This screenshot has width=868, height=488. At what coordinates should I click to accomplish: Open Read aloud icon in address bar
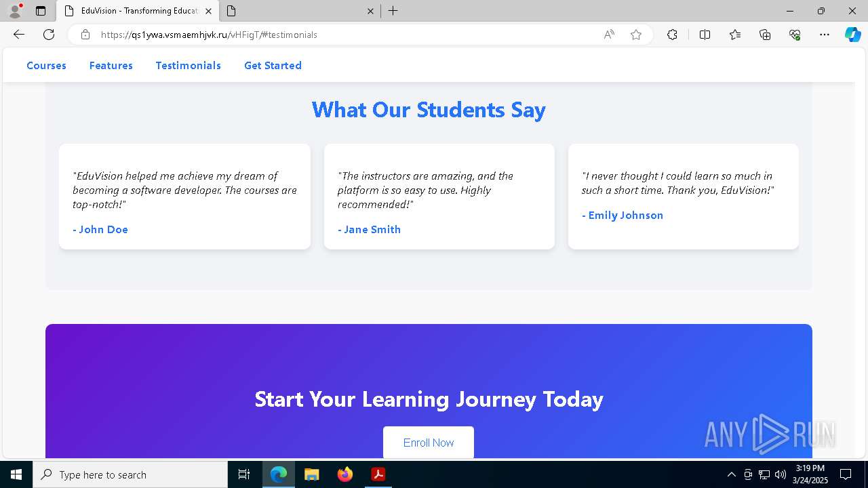click(x=609, y=35)
